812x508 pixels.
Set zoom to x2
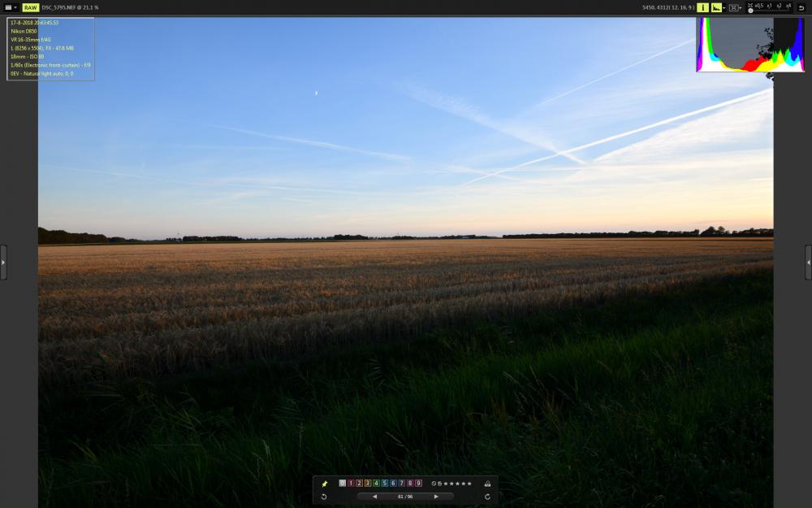(x=779, y=6)
